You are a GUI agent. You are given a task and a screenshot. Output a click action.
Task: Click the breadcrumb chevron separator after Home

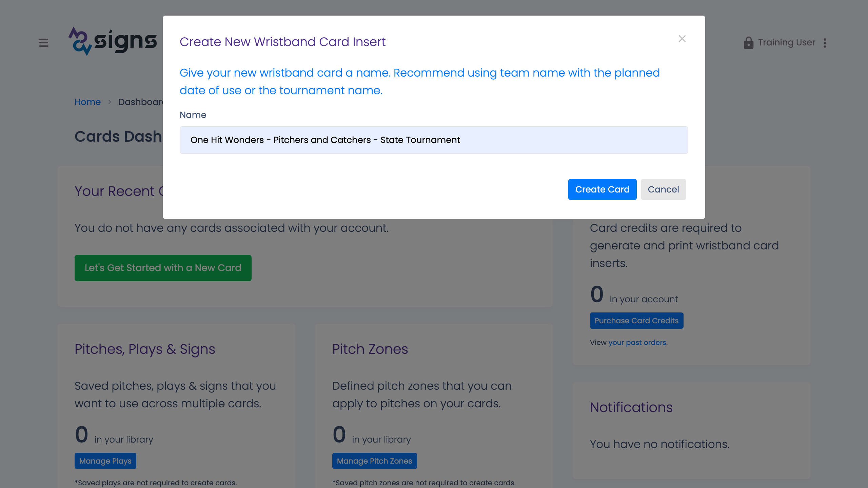tap(110, 102)
